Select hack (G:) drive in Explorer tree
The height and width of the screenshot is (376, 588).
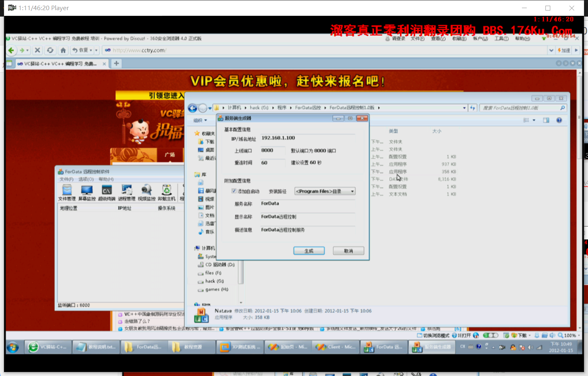point(211,281)
